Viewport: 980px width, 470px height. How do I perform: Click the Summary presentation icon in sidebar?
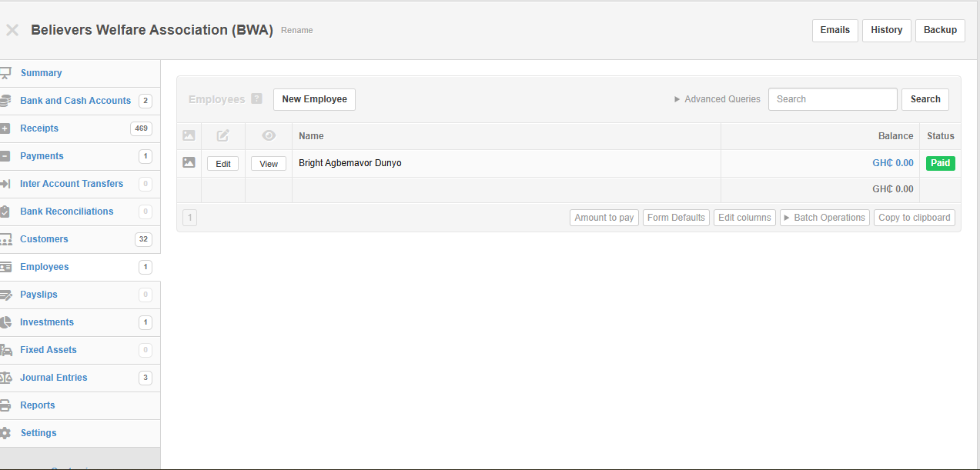[5, 73]
